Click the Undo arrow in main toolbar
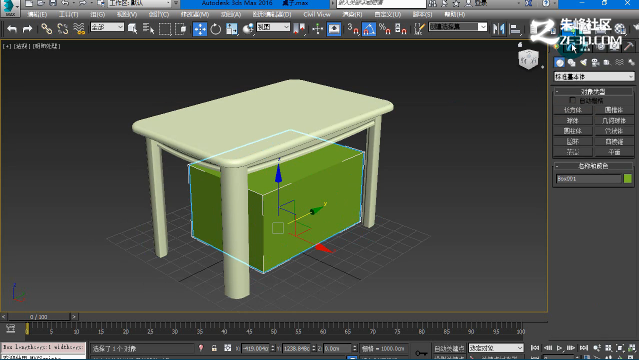The width and height of the screenshot is (639, 360). click(12, 29)
